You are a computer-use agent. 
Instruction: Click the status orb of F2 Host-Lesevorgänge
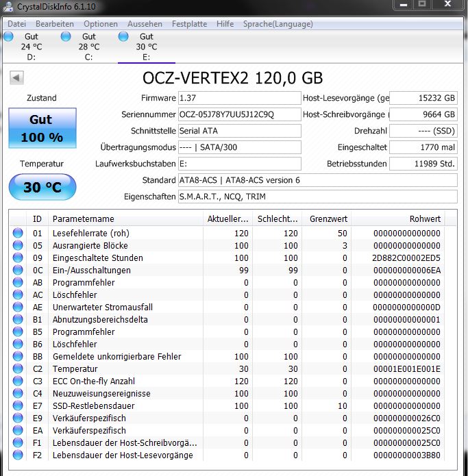tap(18, 455)
